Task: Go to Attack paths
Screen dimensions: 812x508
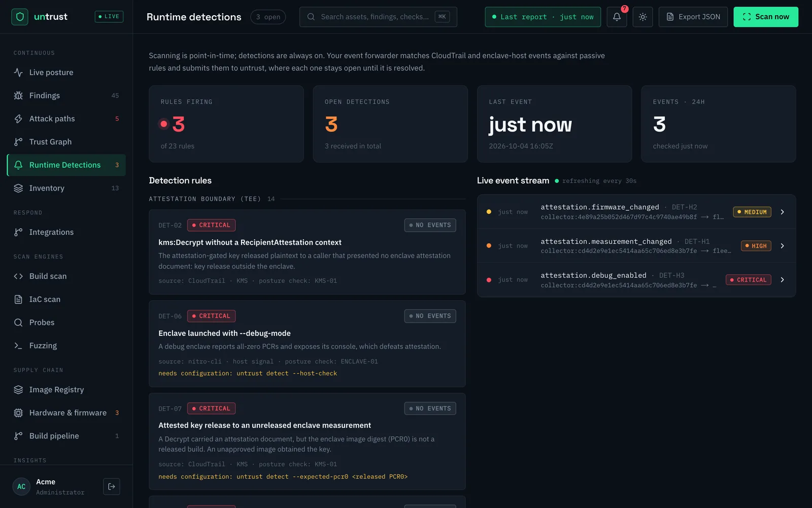Action: [66, 119]
